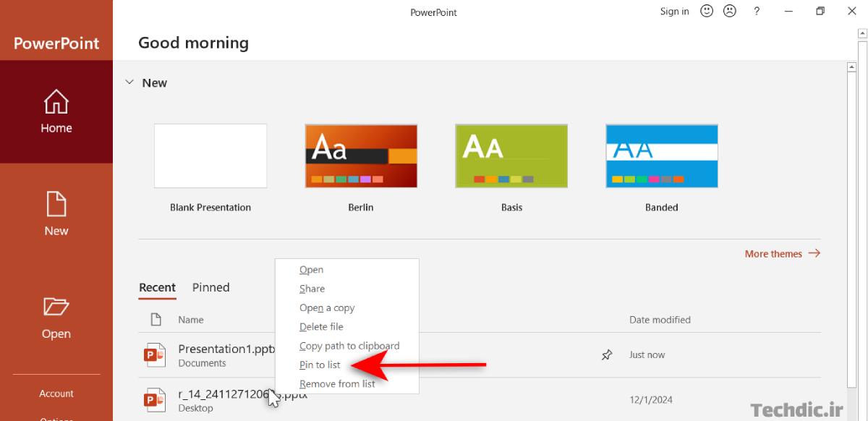Screen dimensions: 868x421
Task: Click the Open folder icon
Action: (x=56, y=307)
